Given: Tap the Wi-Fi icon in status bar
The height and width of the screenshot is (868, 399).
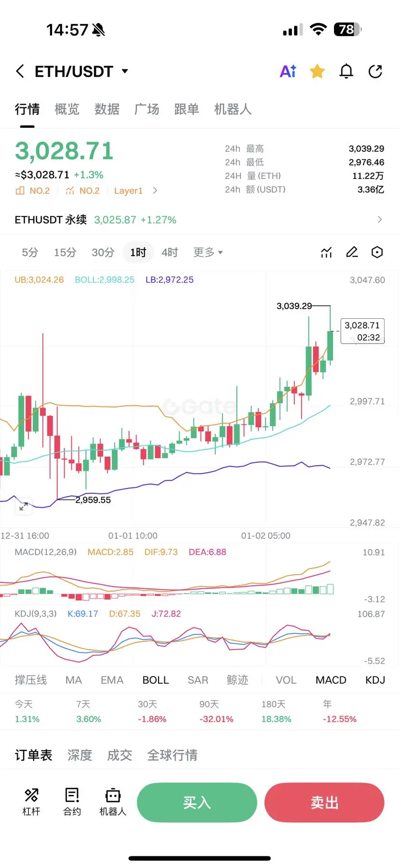Looking at the screenshot, I should pos(318,29).
